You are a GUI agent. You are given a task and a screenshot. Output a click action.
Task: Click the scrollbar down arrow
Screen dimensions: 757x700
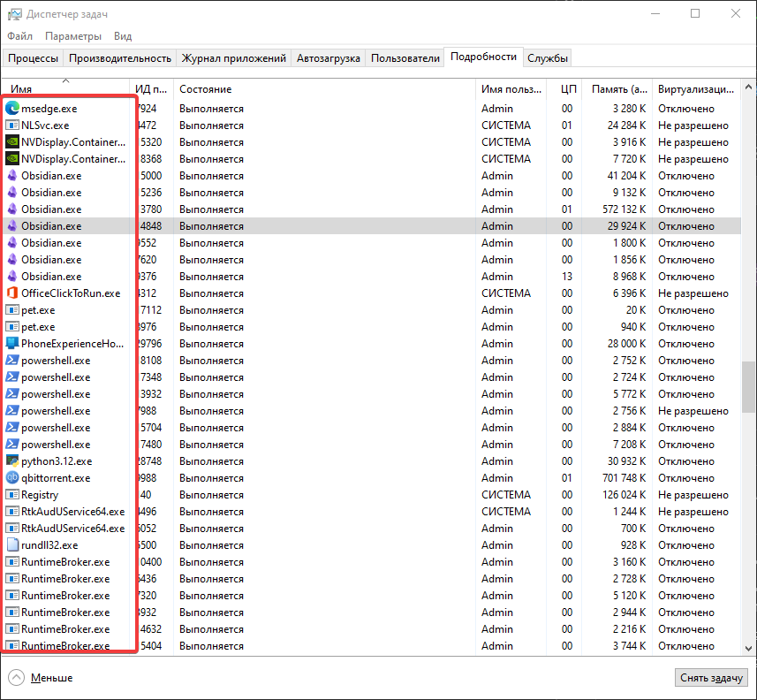[x=748, y=648]
